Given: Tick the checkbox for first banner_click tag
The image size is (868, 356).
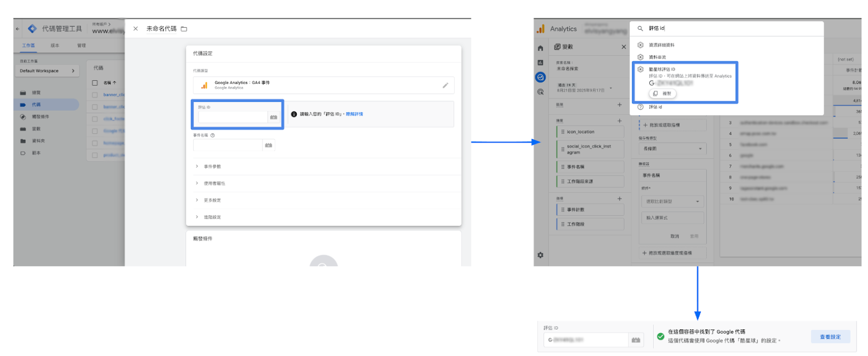Looking at the screenshot, I should (95, 95).
